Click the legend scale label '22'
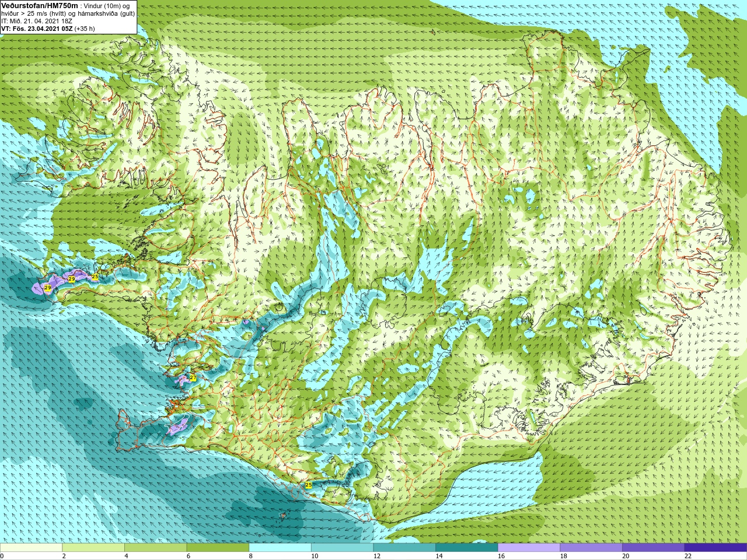 [688, 556]
